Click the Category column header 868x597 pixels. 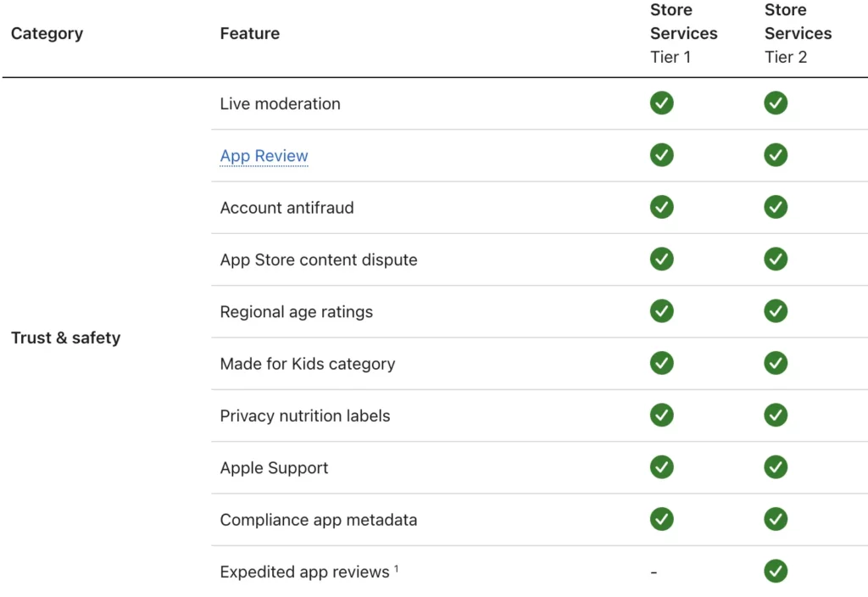(x=47, y=34)
